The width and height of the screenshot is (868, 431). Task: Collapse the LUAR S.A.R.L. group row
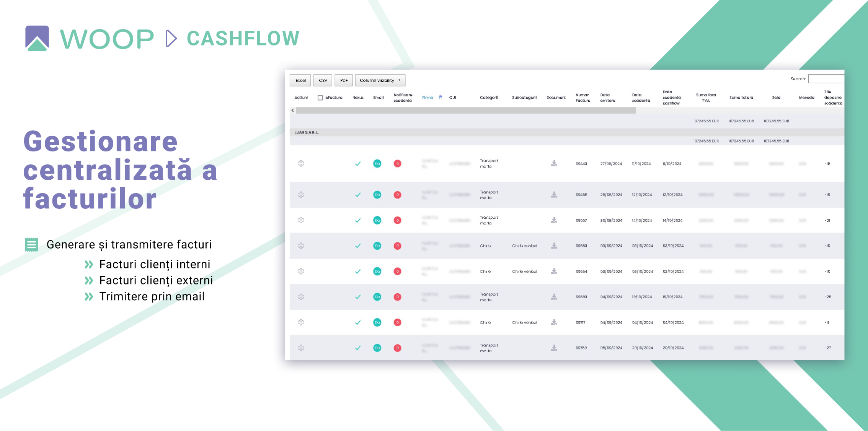(567, 132)
